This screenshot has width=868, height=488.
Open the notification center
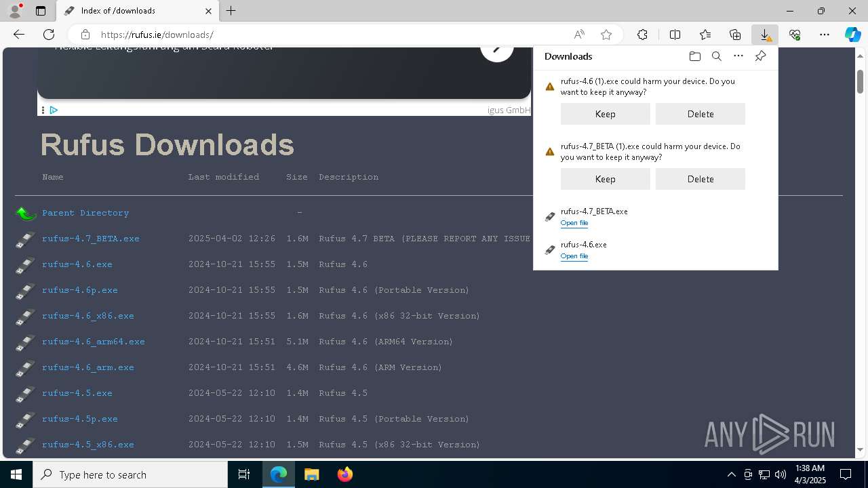846,474
